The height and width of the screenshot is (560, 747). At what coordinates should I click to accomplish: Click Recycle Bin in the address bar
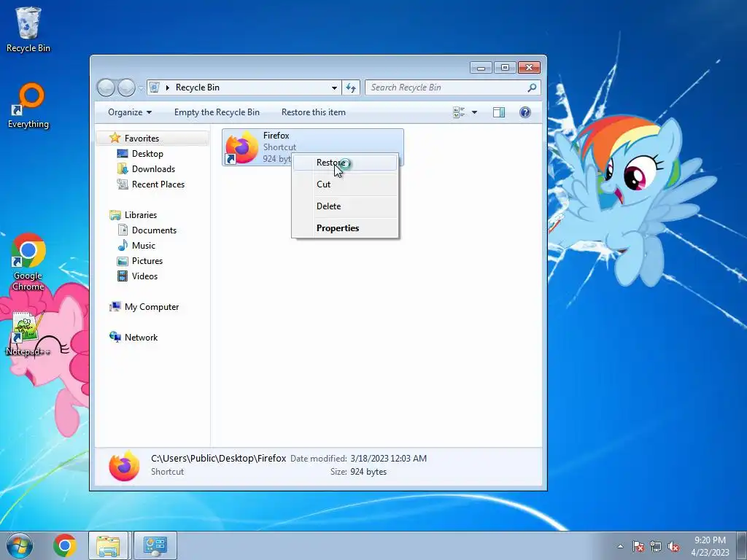[198, 87]
